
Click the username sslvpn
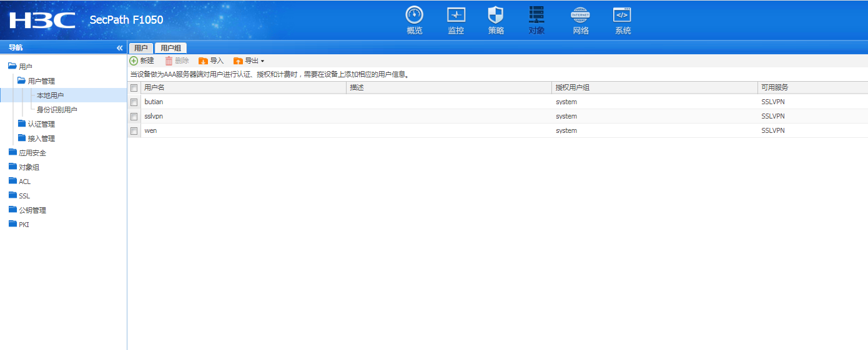coord(154,117)
